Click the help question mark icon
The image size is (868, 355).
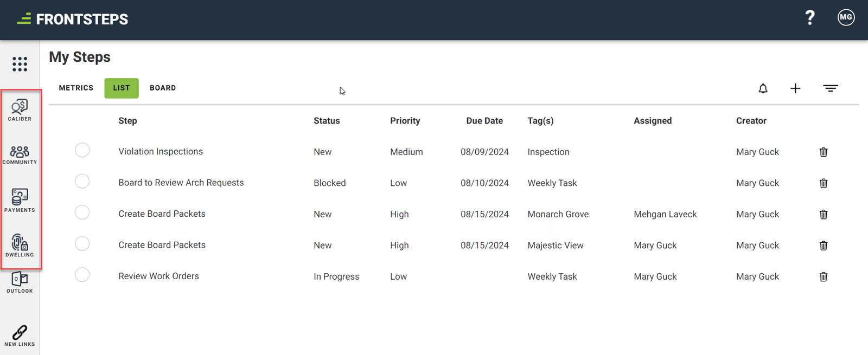point(810,18)
